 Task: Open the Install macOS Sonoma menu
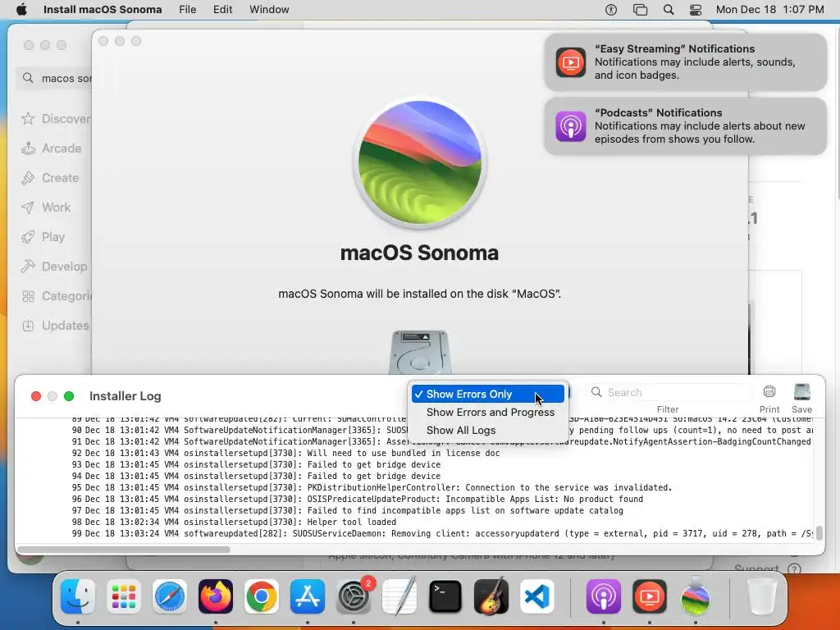click(103, 9)
